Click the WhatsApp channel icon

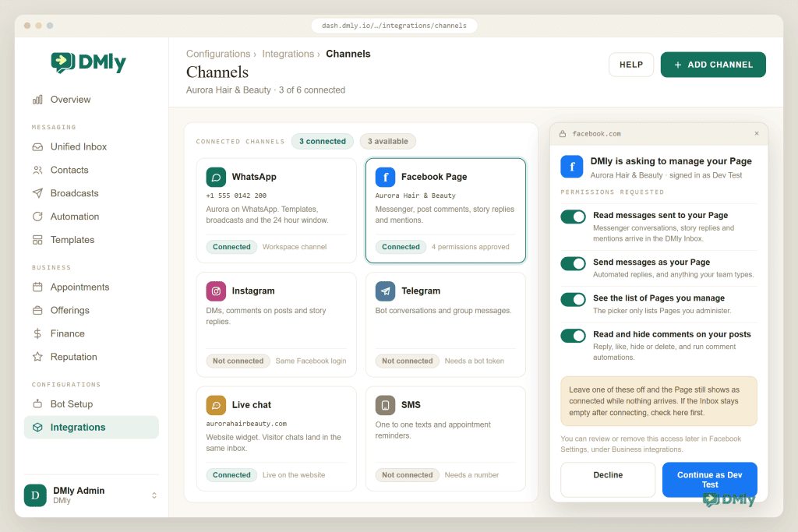(216, 177)
